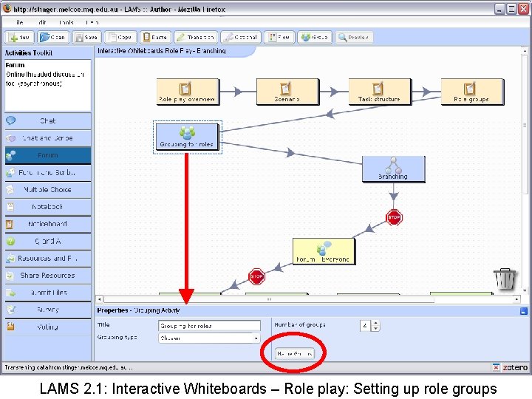Image resolution: width=532 pixels, height=399 pixels.
Task: Click the trash bin icon
Action: coord(505,279)
